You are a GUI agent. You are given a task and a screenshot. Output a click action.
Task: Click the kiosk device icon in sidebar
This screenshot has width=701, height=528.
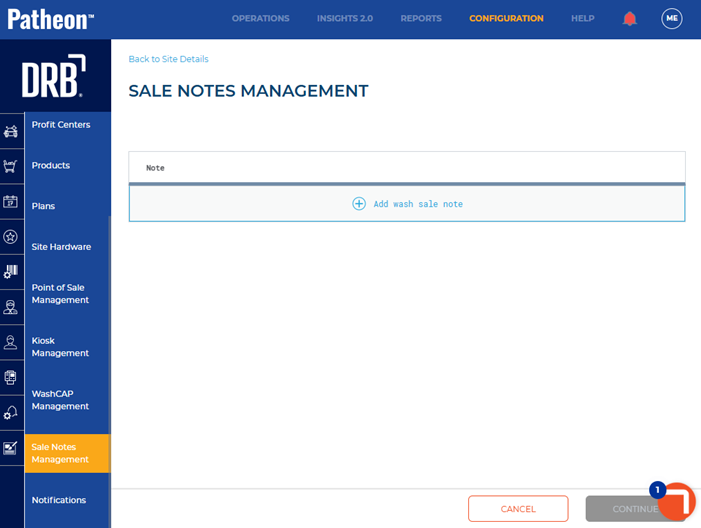pos(11,377)
